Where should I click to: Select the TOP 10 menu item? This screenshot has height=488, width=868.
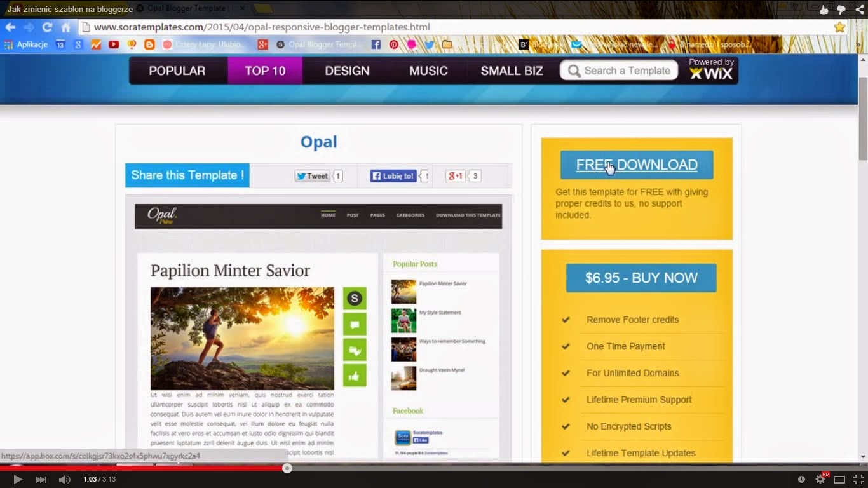tap(265, 71)
